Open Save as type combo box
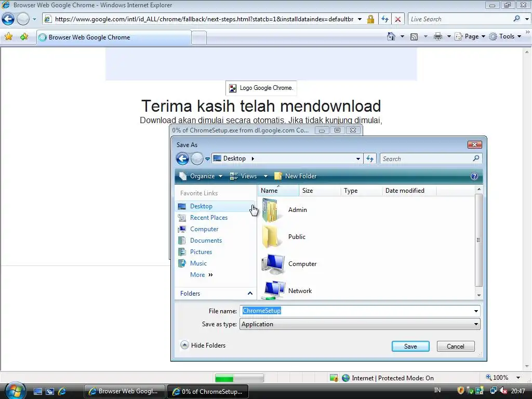532x399 pixels. click(x=360, y=324)
